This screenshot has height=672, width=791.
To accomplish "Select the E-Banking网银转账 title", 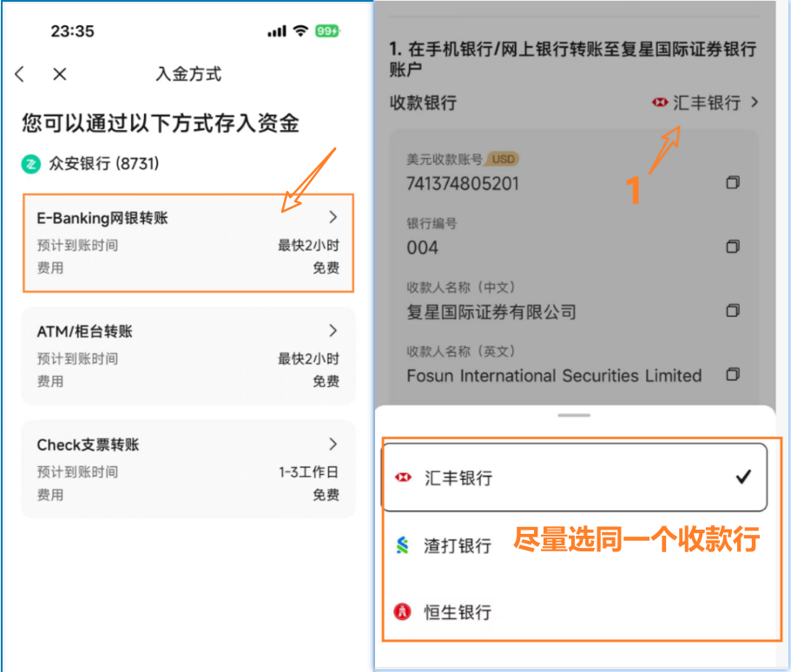I will click(102, 218).
